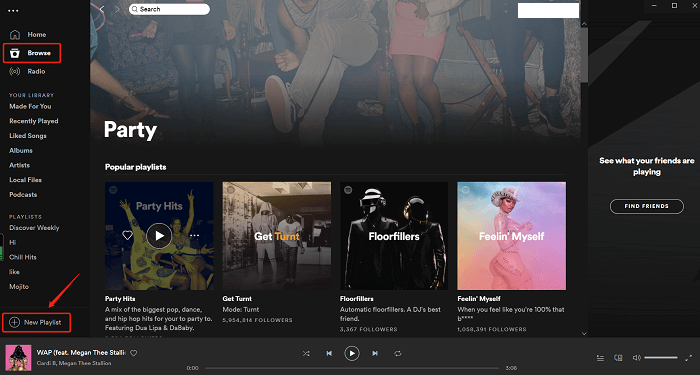
Task: Play the Party Hits playlist
Action: point(159,235)
